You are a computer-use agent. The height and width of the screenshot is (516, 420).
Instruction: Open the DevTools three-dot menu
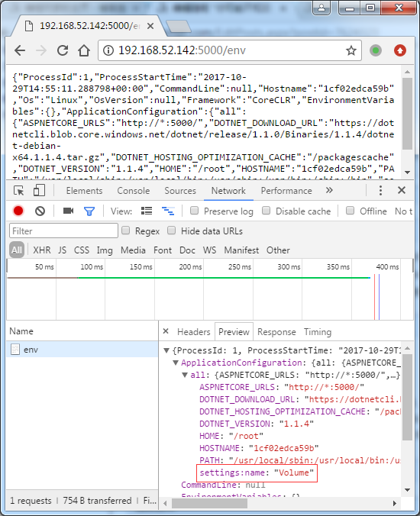coord(380,191)
